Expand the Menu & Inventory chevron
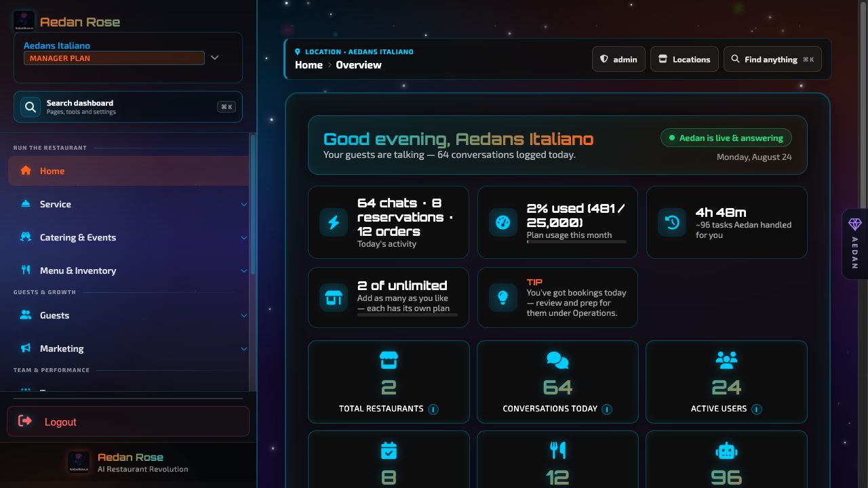This screenshot has width=868, height=488. pos(244,270)
